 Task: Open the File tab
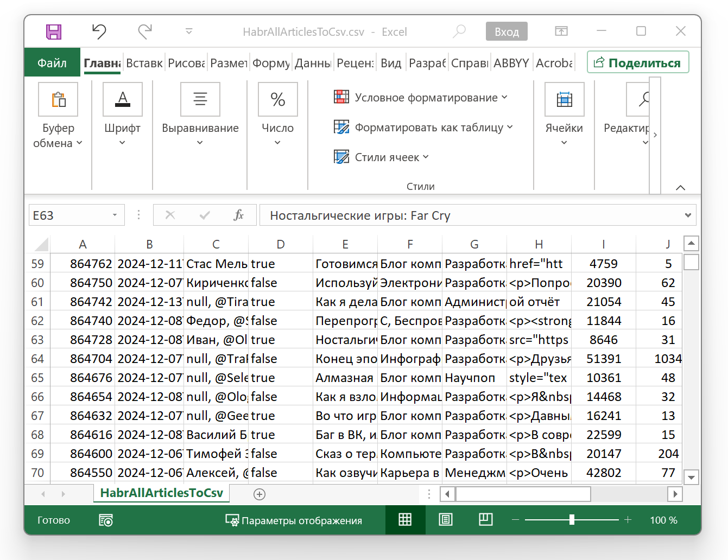click(52, 63)
